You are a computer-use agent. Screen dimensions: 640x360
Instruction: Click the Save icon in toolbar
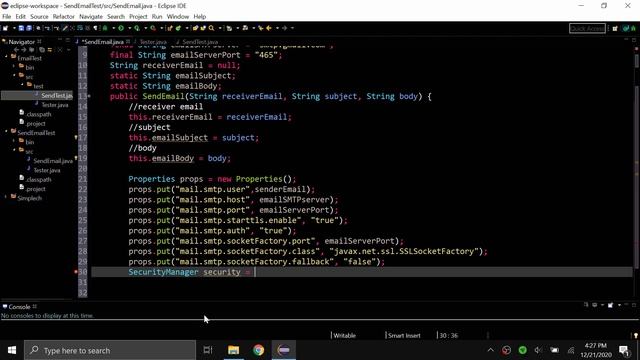[21, 28]
